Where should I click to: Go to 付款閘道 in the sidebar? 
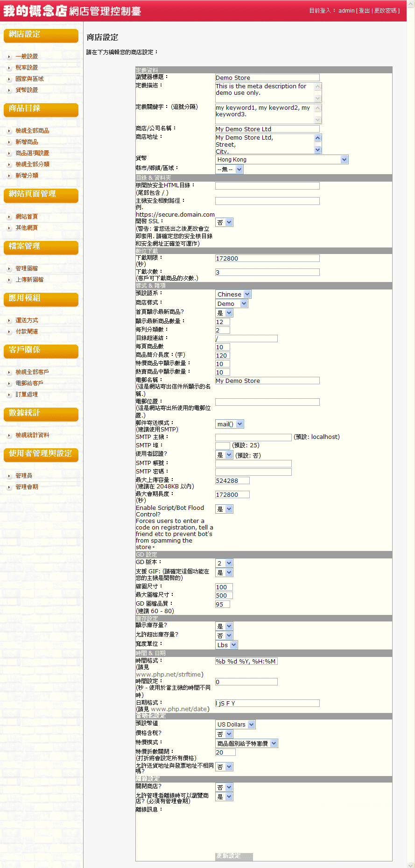27,332
